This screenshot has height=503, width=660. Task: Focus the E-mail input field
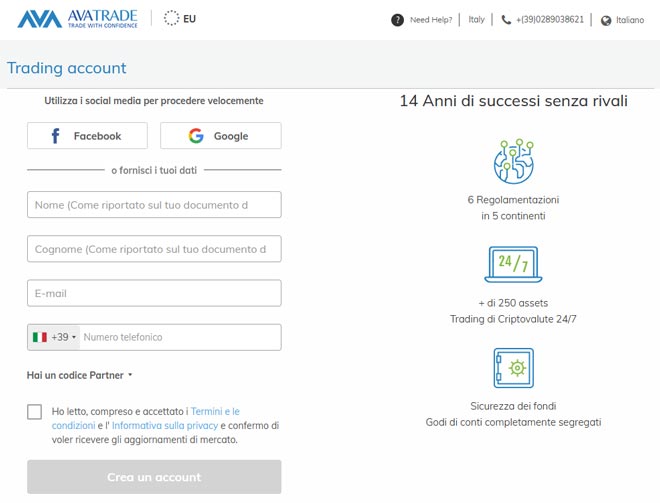[154, 294]
